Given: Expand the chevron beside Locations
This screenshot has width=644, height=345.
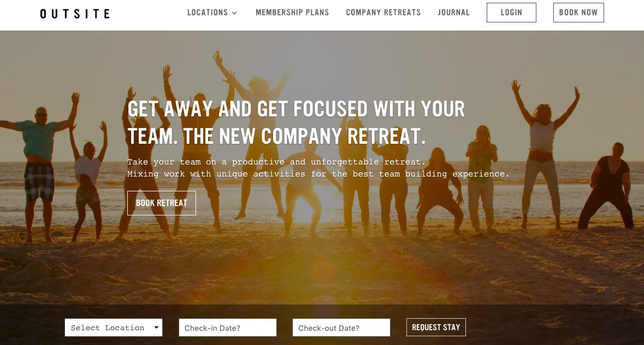Looking at the screenshot, I should 234,13.
